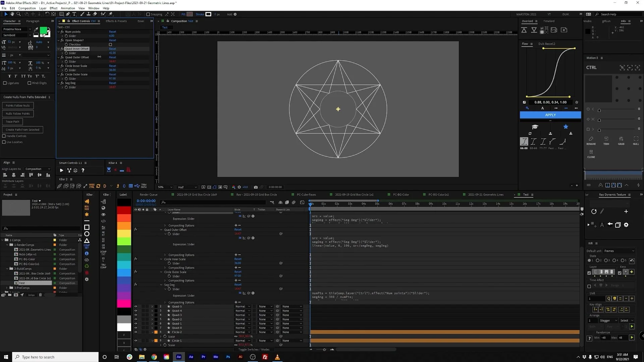
Task: Click the green fill color swatch
Action: pos(43,31)
